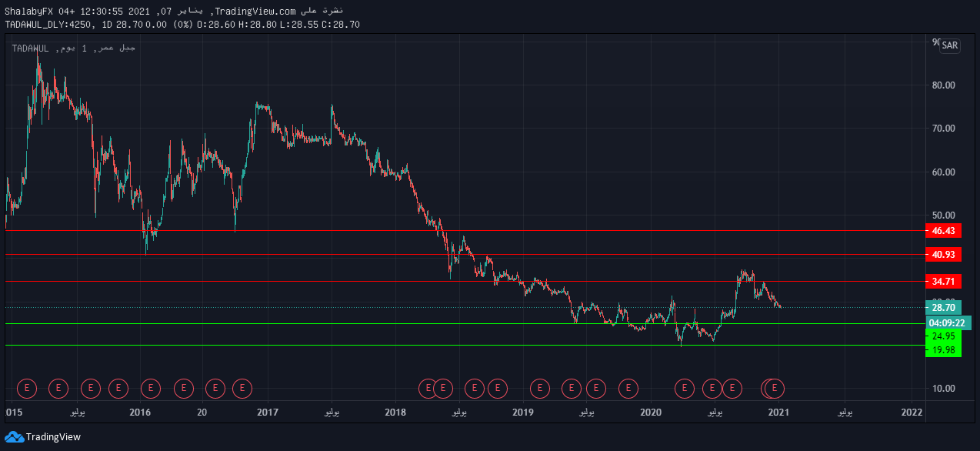The height and width of the screenshot is (451, 980).
Task: Click the C:28.70 close value in header
Action: pyautogui.click(x=341, y=25)
